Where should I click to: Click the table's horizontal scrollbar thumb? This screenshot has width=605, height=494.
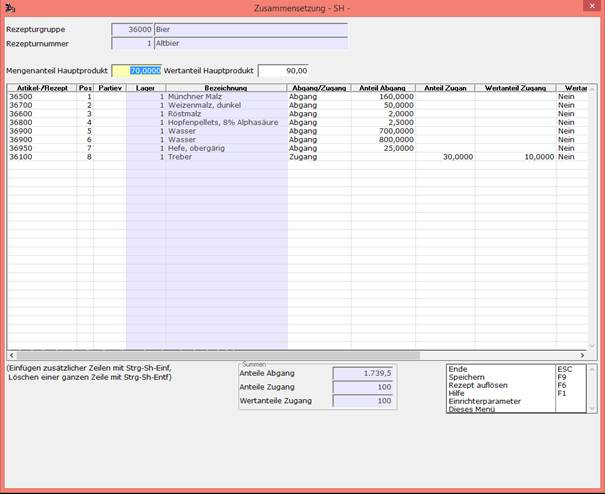point(218,355)
